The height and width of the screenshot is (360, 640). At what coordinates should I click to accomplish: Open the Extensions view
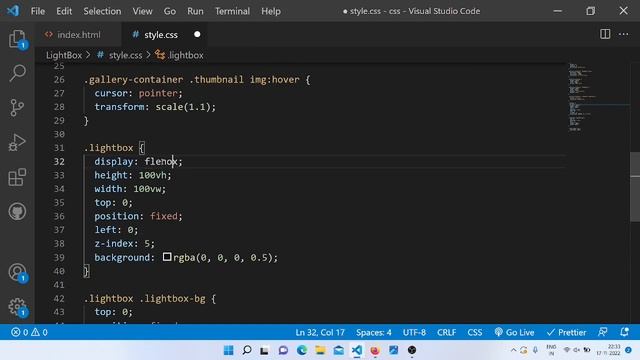click(17, 177)
